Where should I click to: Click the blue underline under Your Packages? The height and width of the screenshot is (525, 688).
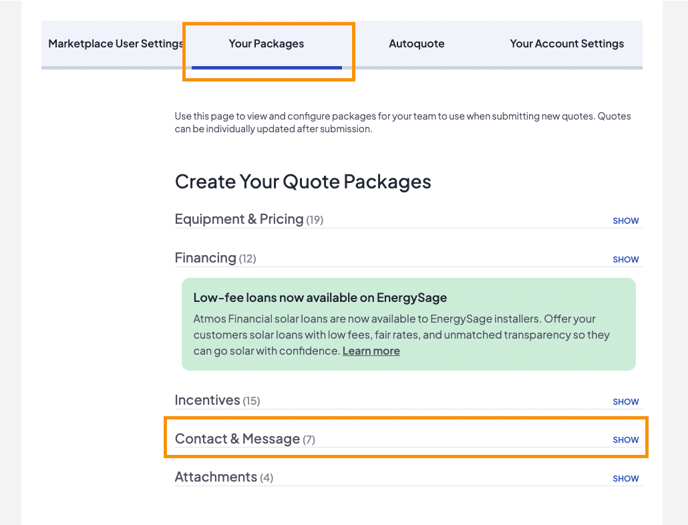(266, 67)
